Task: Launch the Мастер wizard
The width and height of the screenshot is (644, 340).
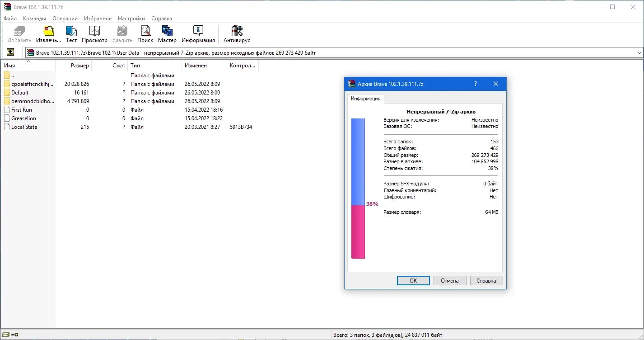Action: click(x=167, y=34)
